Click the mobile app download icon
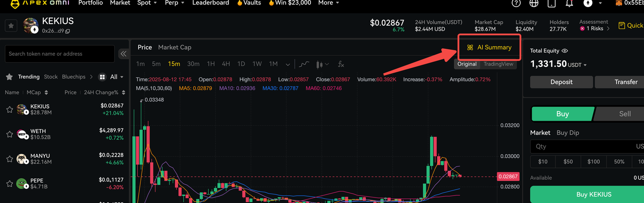 pos(551,3)
